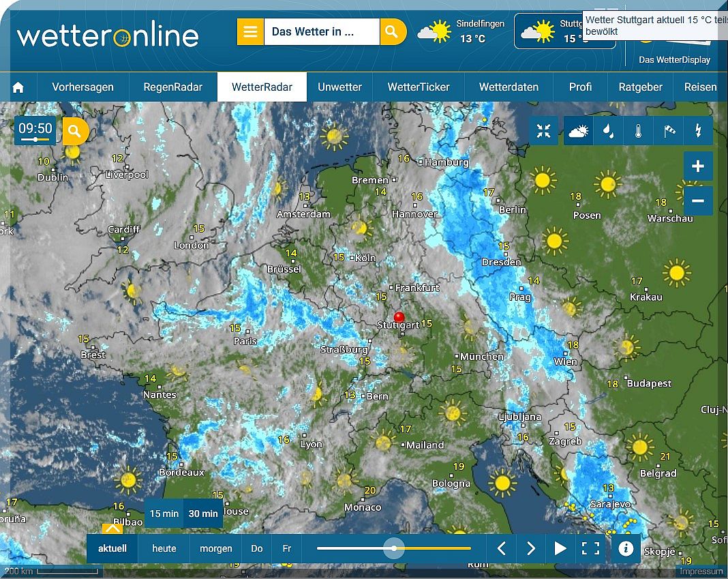Switch timeline to morgen
This screenshot has height=579, width=728.
click(215, 548)
